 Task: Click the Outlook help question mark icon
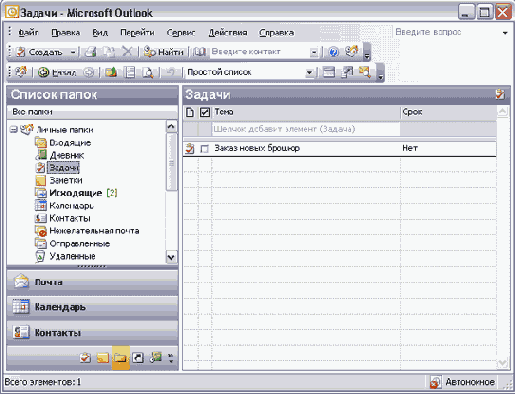pyautogui.click(x=333, y=52)
